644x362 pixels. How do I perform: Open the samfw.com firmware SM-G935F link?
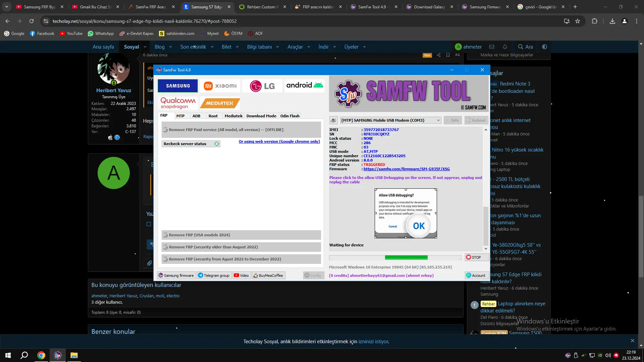[407, 169]
